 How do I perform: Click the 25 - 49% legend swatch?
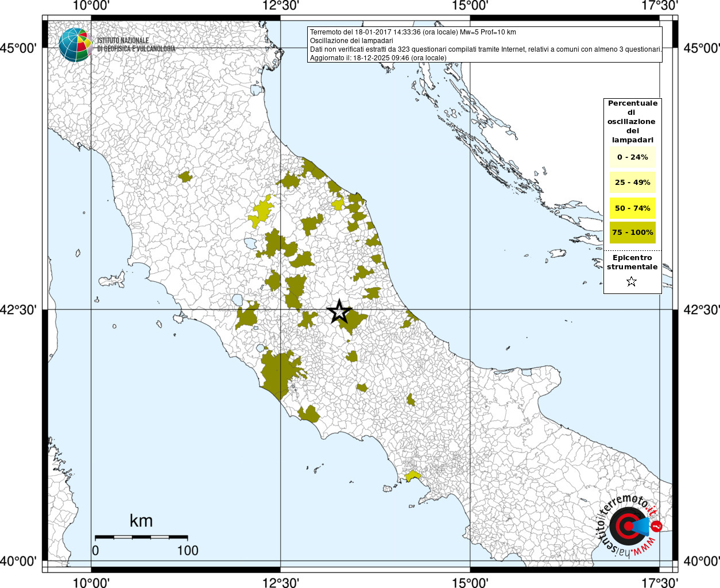pos(632,183)
